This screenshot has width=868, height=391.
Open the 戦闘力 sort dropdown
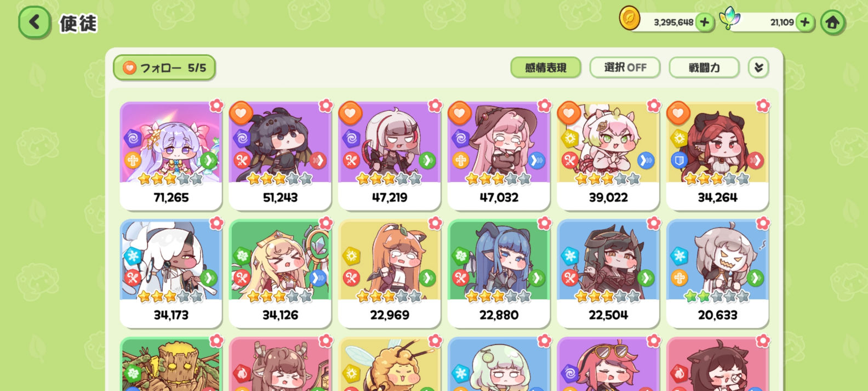coord(704,67)
